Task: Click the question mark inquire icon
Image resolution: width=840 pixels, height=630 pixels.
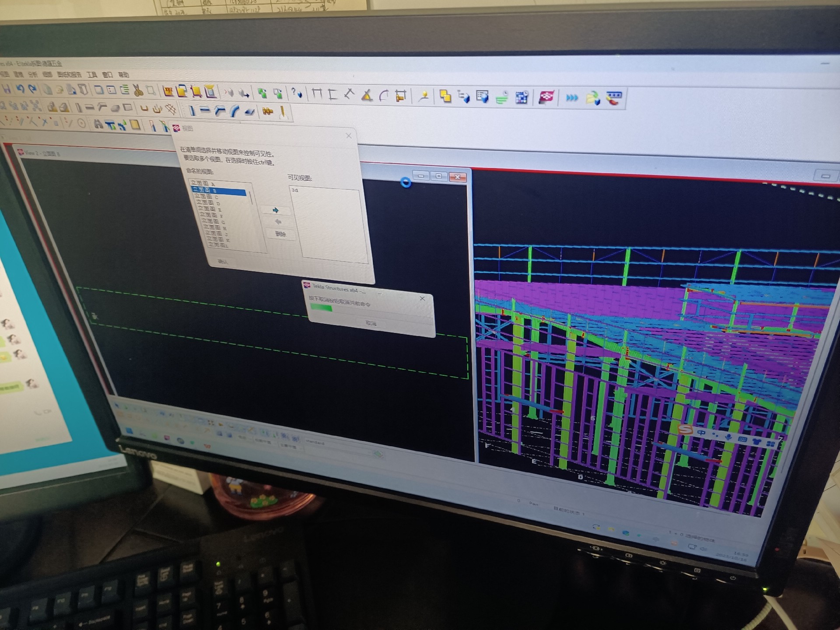Action: [x=296, y=93]
